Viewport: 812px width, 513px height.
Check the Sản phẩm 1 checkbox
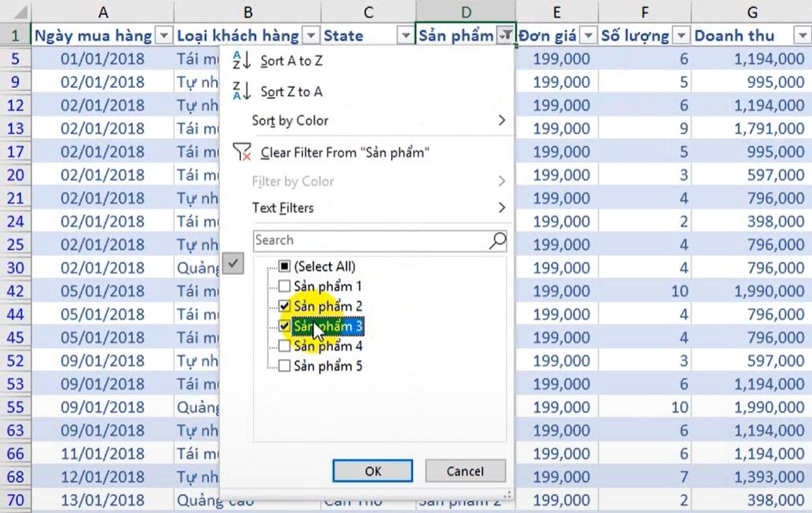(285, 286)
